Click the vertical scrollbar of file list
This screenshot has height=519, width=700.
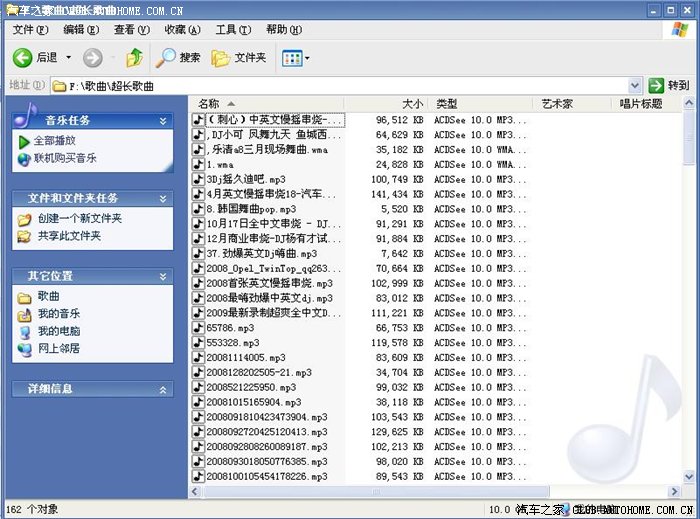[690, 300]
